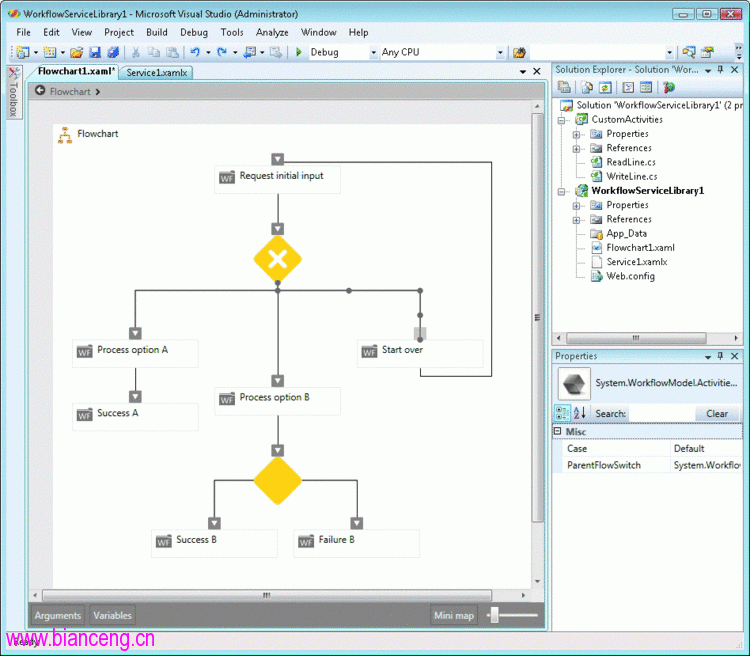Open the Any CPU platform dropdown
Viewport: 750px width, 656px height.
tap(500, 53)
